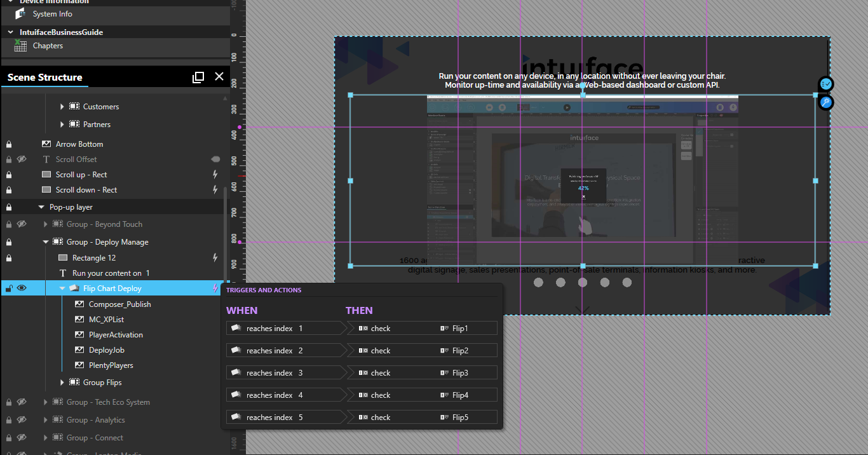The height and width of the screenshot is (455, 868).
Task: Click the image icon of PlentyPlayers
Action: click(x=79, y=365)
